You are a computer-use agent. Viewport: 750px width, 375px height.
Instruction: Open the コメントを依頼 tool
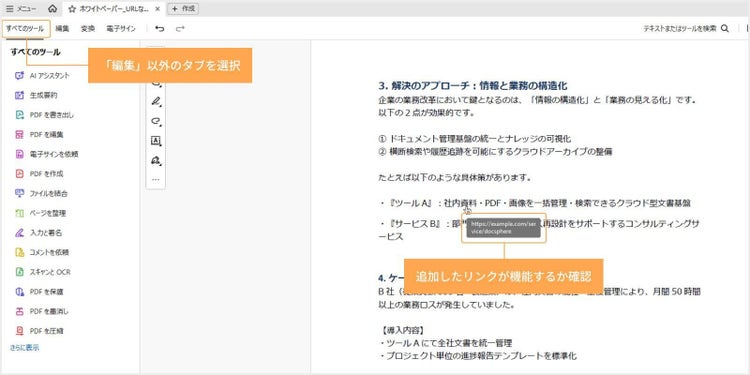point(42,252)
